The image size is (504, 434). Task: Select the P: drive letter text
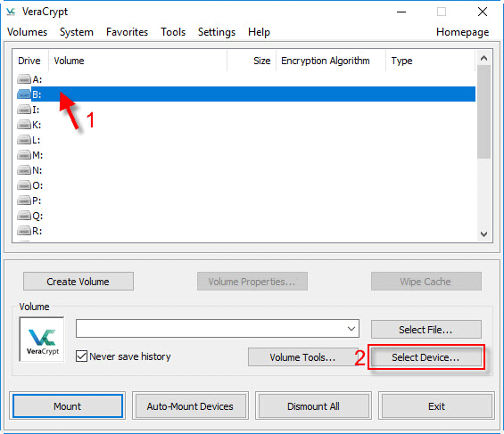click(37, 201)
